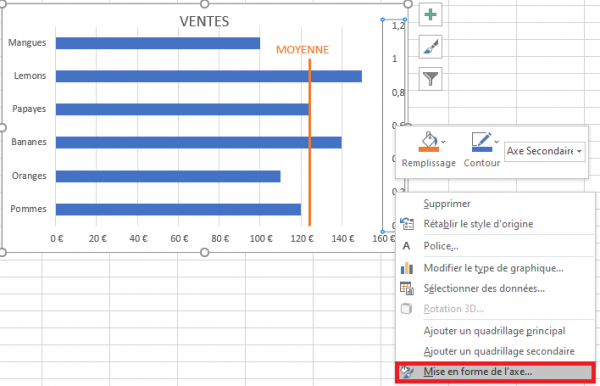Choose Ajouter un quadrillage principal
The width and height of the screenshot is (600, 386).
(494, 331)
